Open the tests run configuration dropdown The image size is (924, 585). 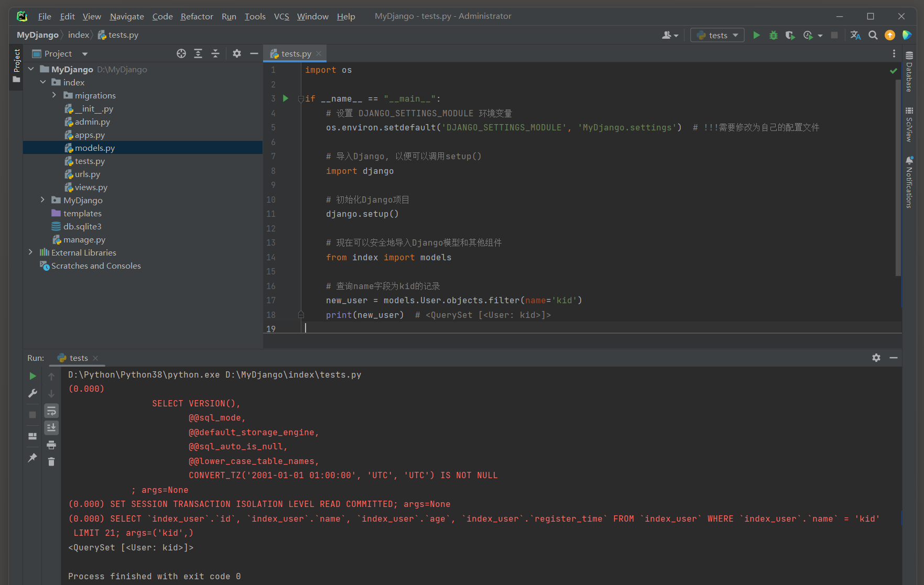coord(718,35)
